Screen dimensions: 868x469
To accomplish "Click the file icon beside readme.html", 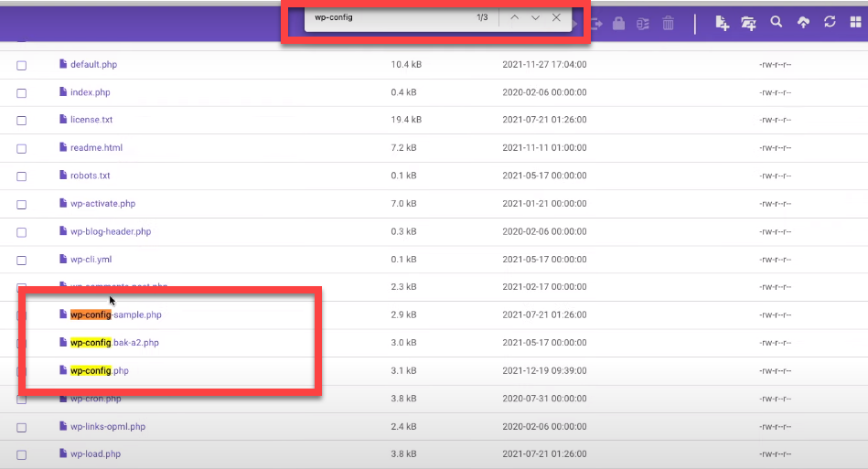I will tap(63, 147).
